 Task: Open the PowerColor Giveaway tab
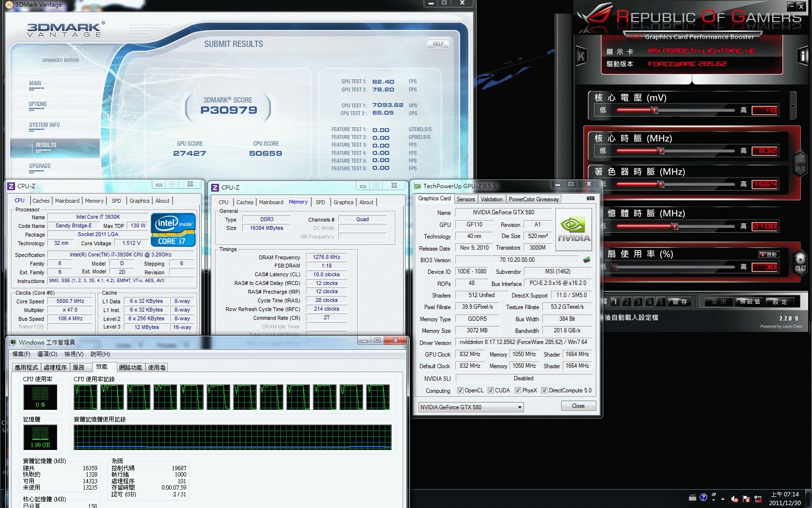coord(534,199)
